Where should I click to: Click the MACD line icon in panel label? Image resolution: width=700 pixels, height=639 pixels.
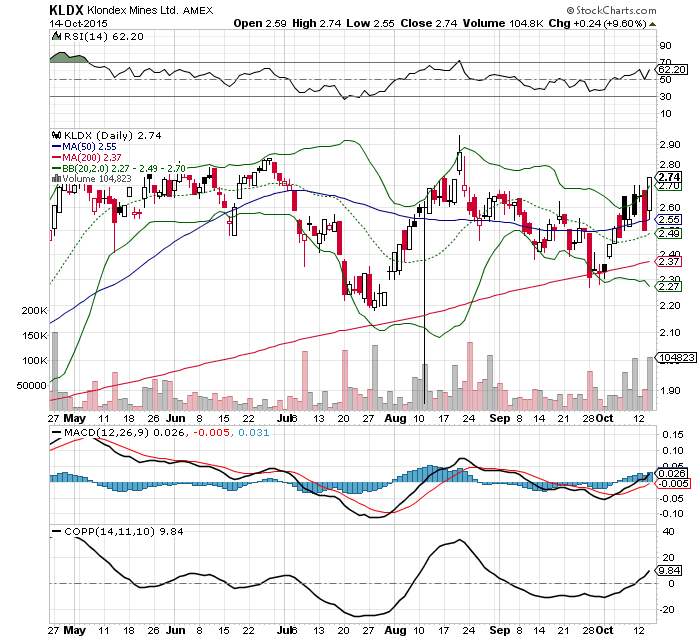pyautogui.click(x=55, y=431)
